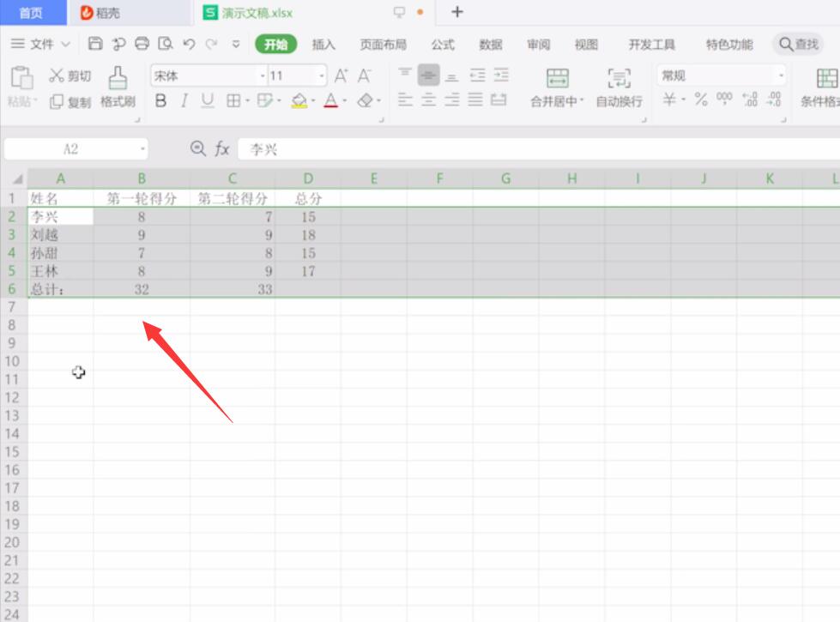The height and width of the screenshot is (622, 840).
Task: Expand the 常规 number format dropdown
Action: click(781, 75)
